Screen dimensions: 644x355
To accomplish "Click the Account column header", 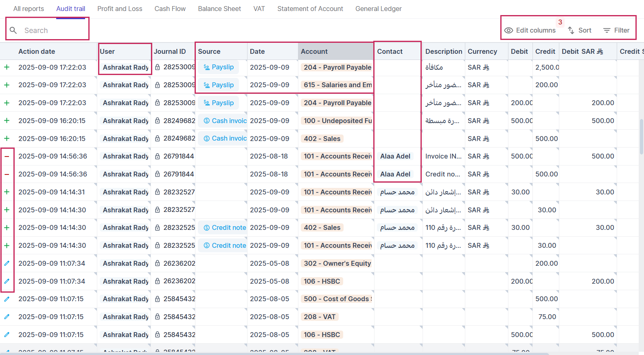I will (314, 52).
